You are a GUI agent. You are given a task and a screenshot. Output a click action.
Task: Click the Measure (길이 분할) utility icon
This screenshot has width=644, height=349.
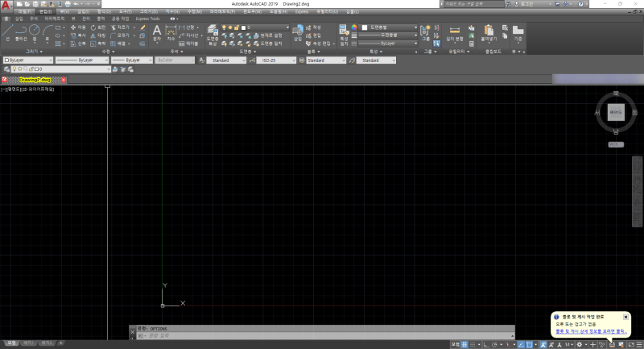(x=455, y=32)
